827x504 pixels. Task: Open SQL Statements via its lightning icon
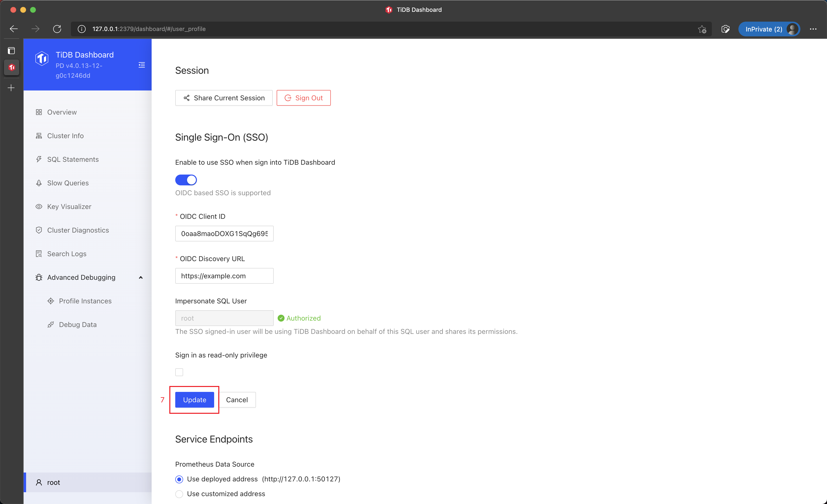[39, 159]
